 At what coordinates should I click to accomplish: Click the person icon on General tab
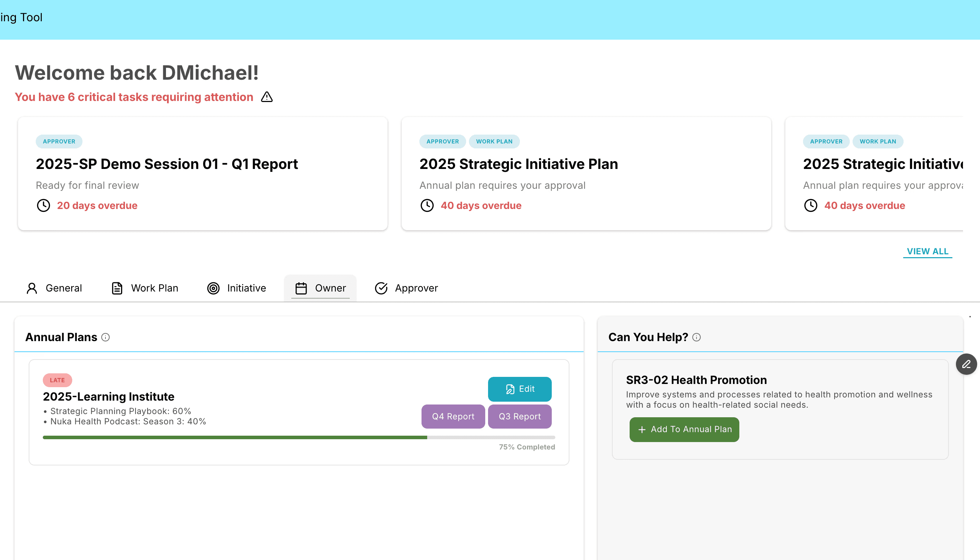[x=32, y=288]
